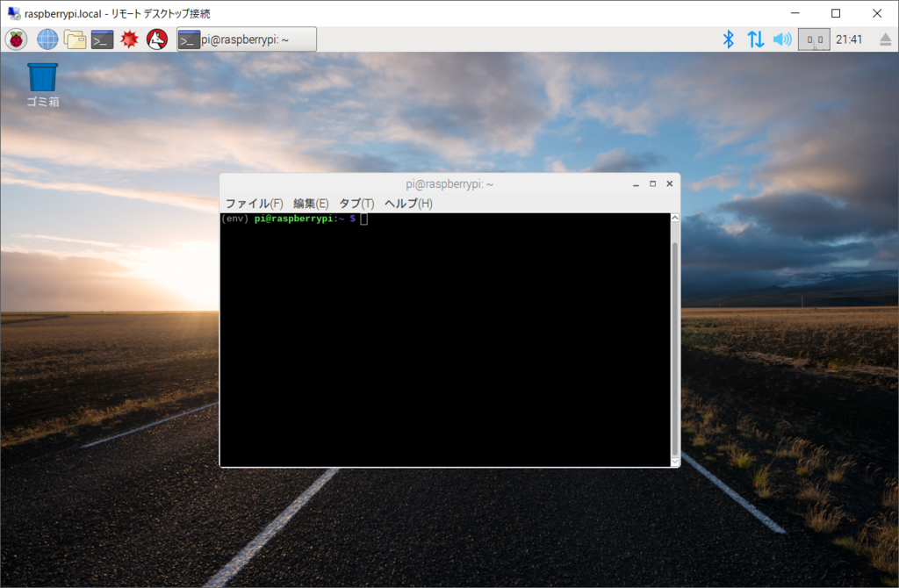This screenshot has height=588, width=899.
Task: Open the network up-down arrows menu
Action: coord(755,39)
